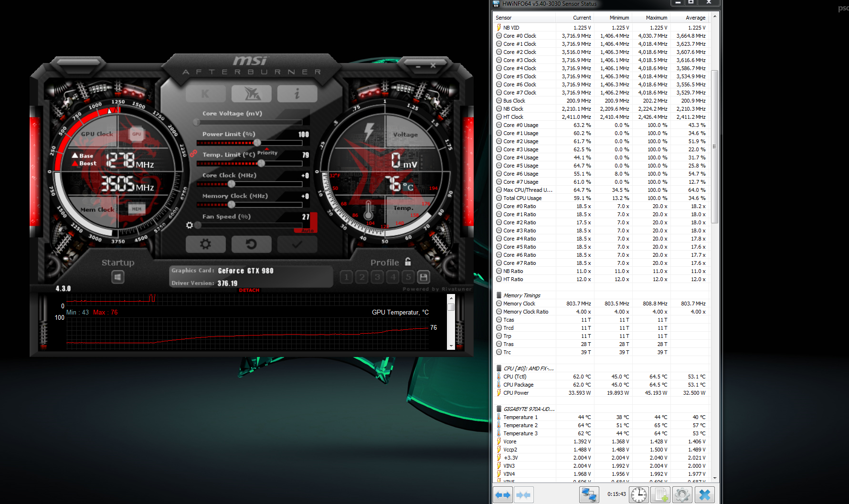This screenshot has width=849, height=504.
Task: Select Afterburner profile slot 4
Action: point(393,277)
